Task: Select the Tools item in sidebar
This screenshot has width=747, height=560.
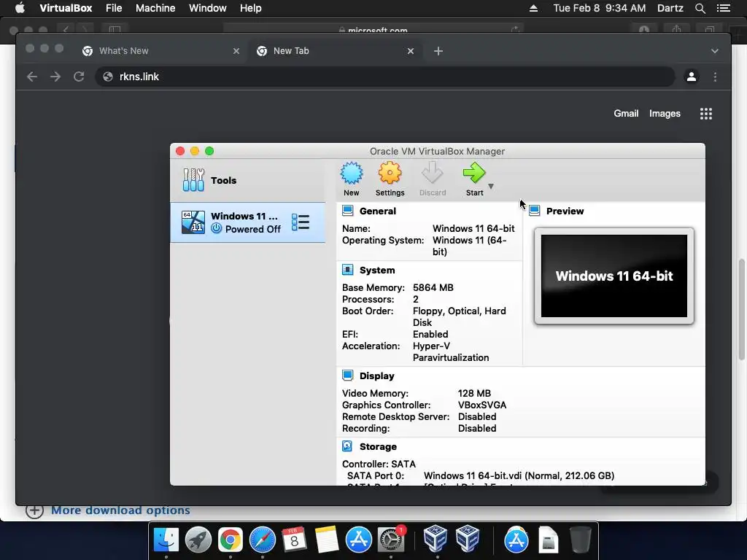Action: 248,180
